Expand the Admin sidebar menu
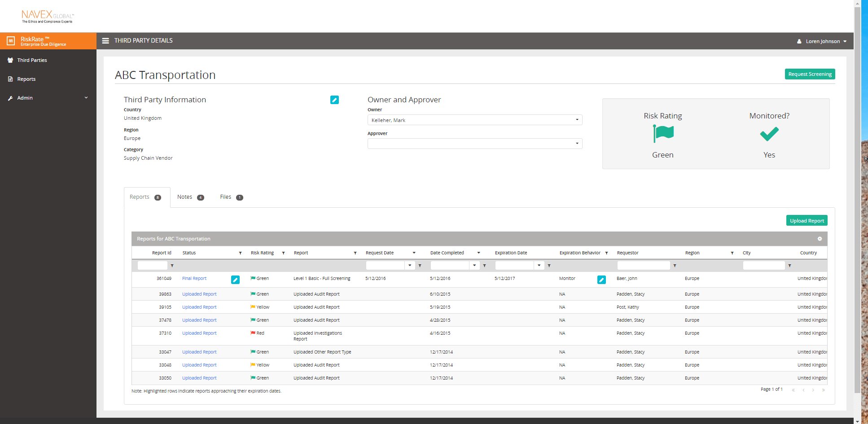The width and height of the screenshot is (868, 424). click(24, 98)
